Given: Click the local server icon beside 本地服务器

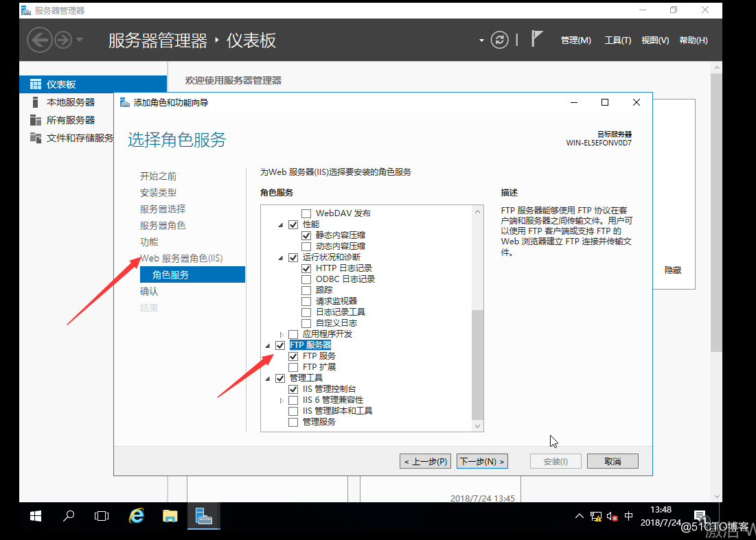Looking at the screenshot, I should click(x=35, y=102).
